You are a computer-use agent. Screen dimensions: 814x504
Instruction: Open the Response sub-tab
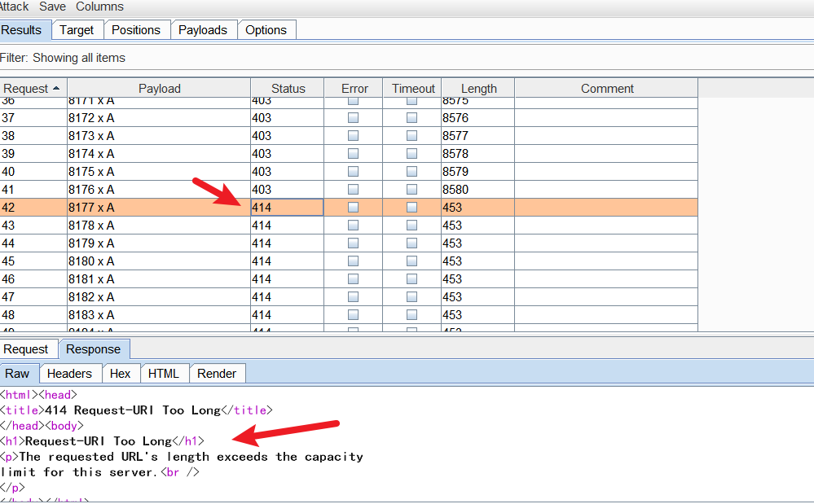point(94,349)
